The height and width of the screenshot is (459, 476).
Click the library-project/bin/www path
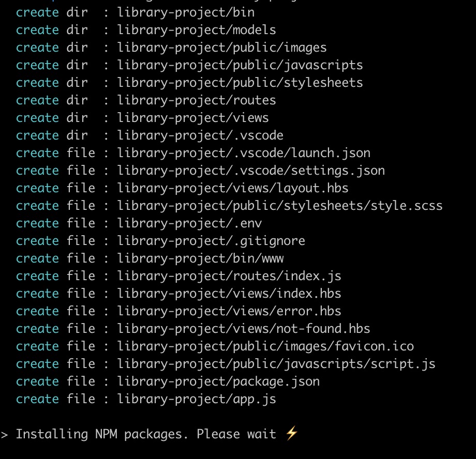tap(200, 258)
